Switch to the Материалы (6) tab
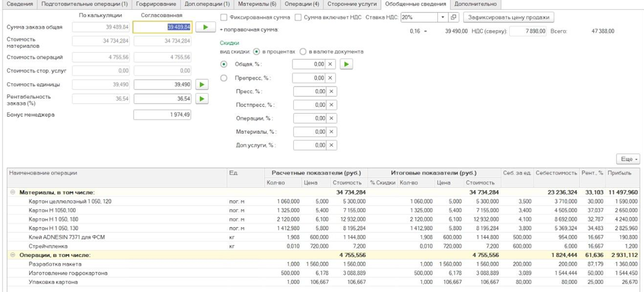 click(x=258, y=4)
